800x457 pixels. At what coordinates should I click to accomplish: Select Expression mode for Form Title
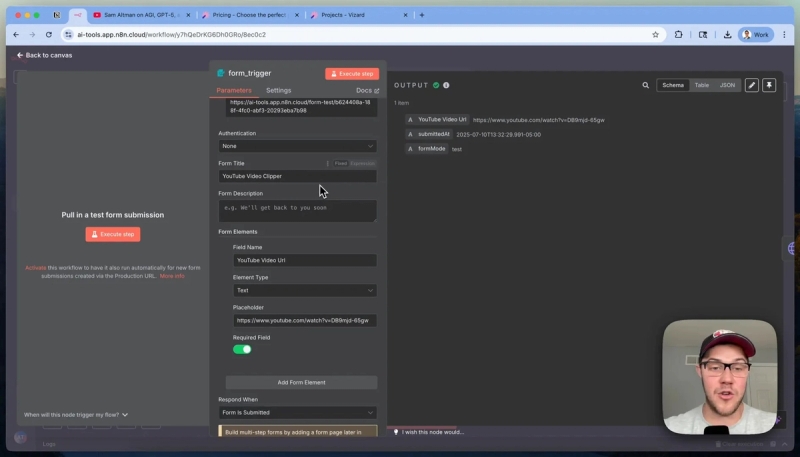[362, 163]
